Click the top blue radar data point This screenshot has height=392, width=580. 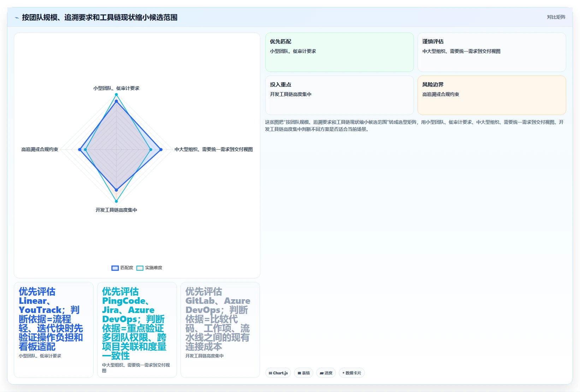(x=116, y=102)
